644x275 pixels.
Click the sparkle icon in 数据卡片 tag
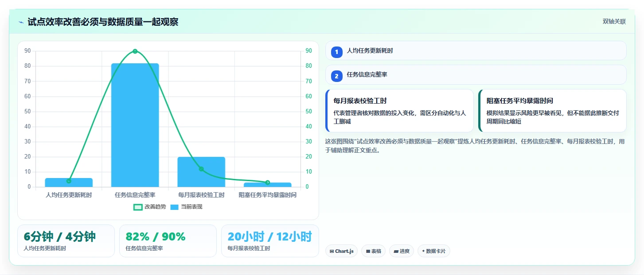point(423,251)
